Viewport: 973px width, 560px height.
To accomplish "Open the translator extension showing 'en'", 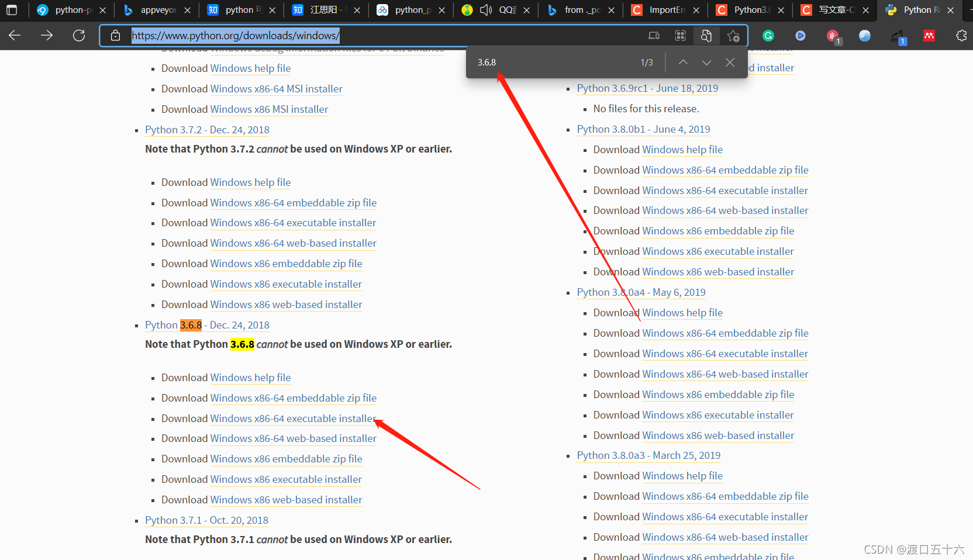I will pos(899,36).
